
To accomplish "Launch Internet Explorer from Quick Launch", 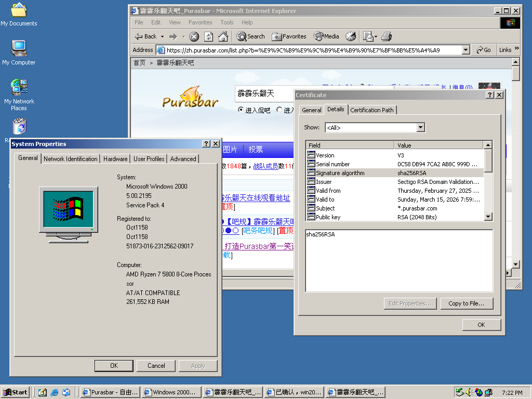I will (55, 392).
